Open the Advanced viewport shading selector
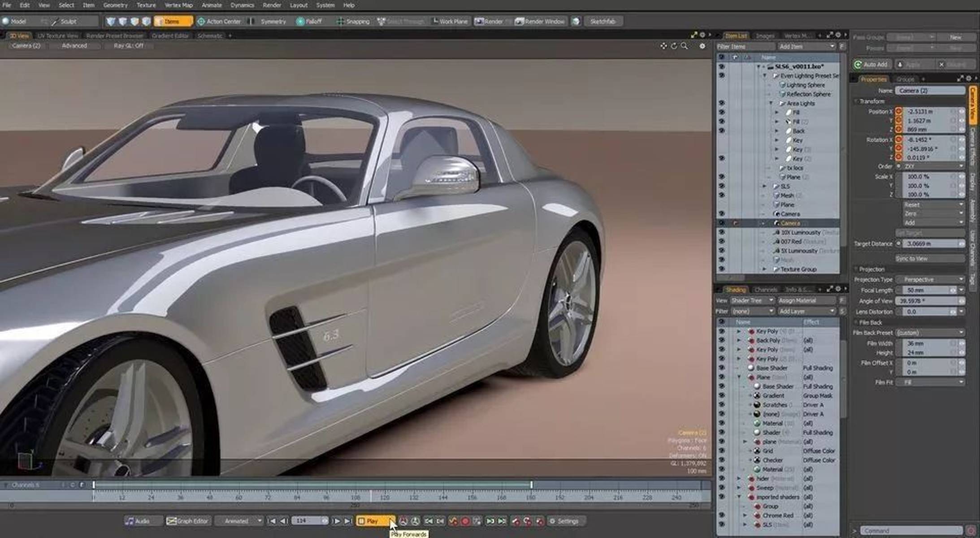Viewport: 980px width, 538px height. point(74,46)
